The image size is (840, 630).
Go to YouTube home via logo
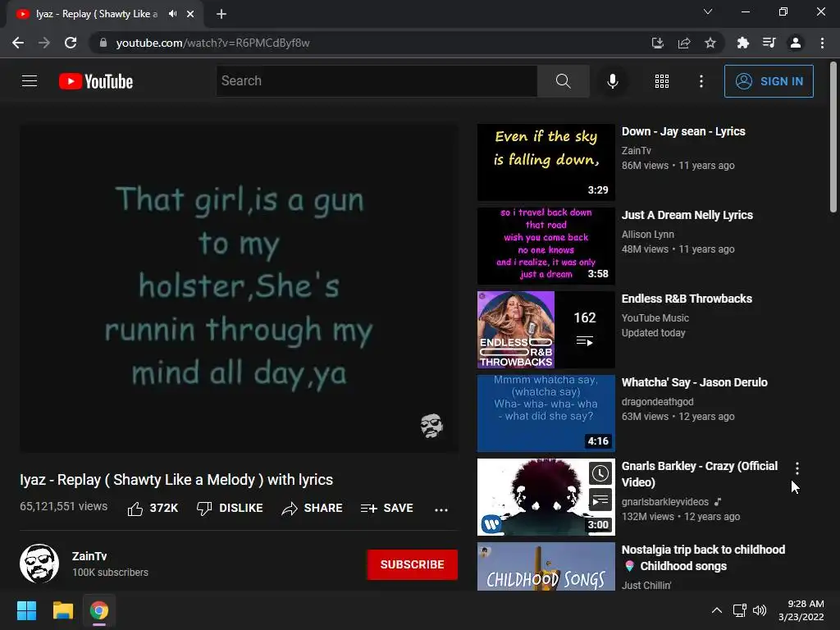(x=96, y=81)
